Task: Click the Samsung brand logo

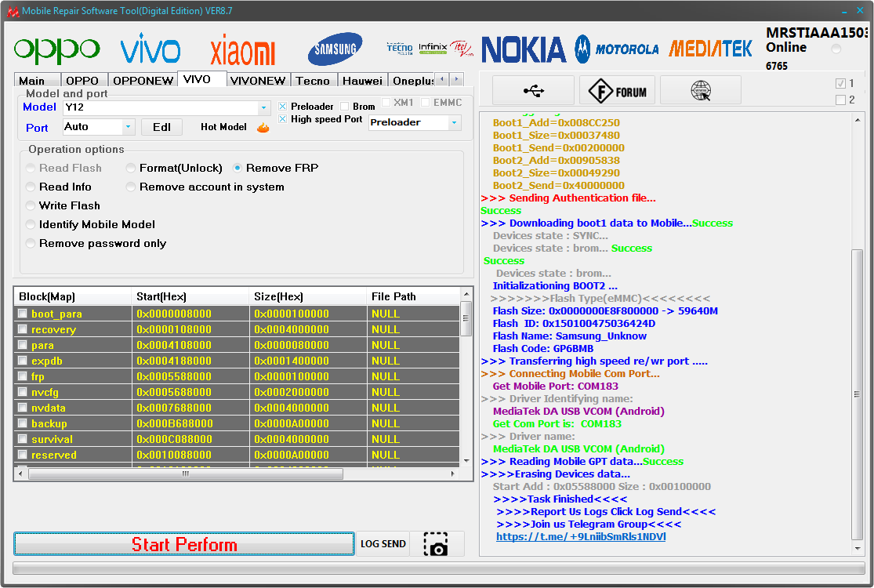Action: point(335,49)
